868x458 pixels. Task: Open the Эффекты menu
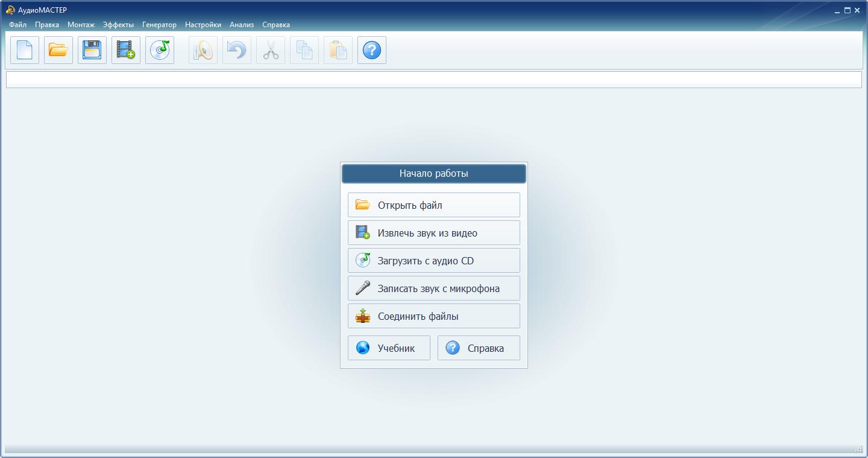click(x=118, y=25)
